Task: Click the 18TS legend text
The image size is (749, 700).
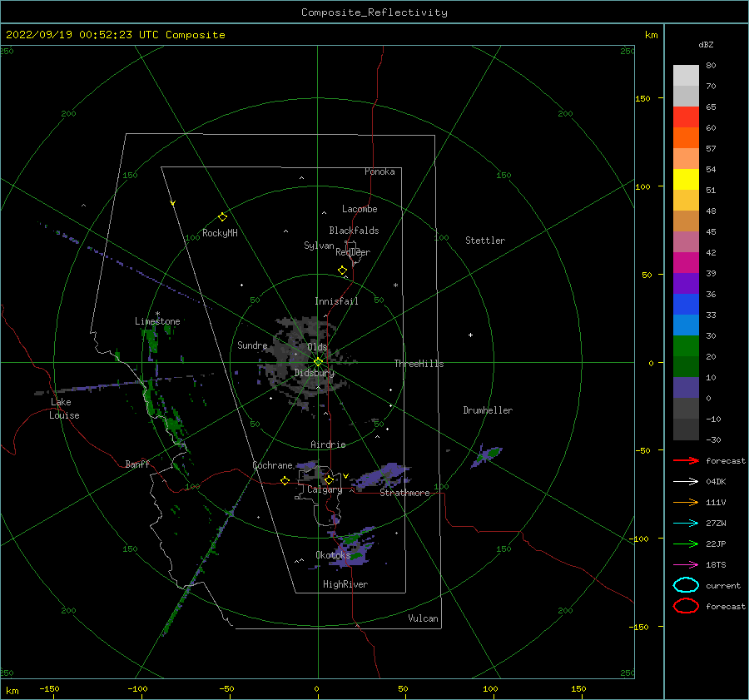Action: [716, 565]
